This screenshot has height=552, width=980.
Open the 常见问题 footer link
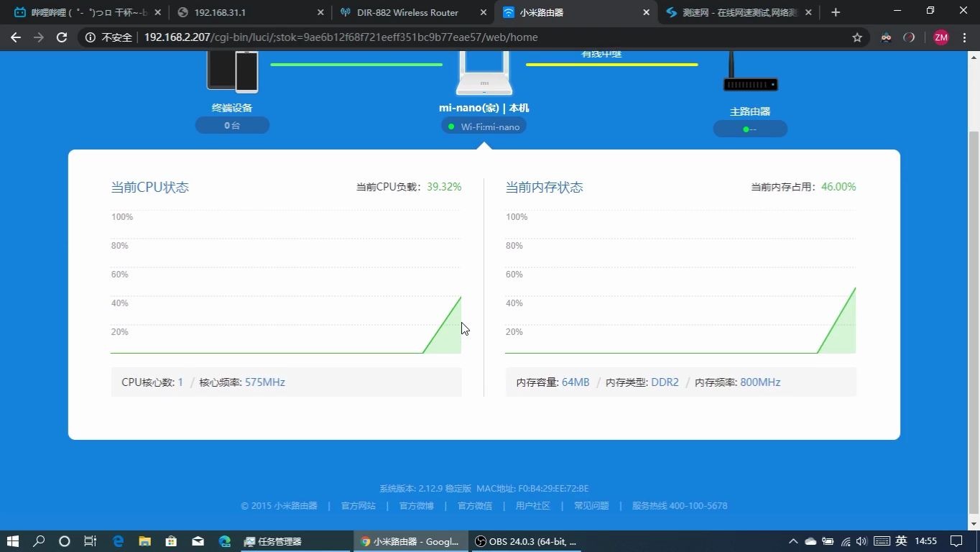pos(591,505)
